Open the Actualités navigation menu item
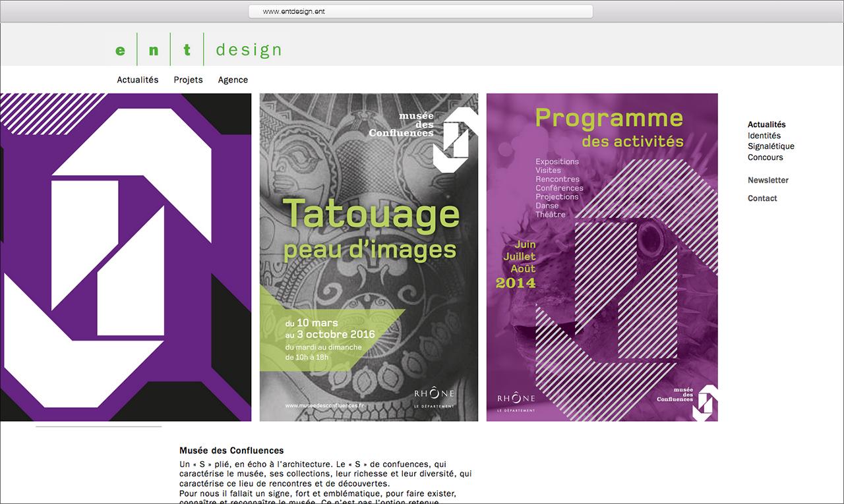 [x=138, y=80]
